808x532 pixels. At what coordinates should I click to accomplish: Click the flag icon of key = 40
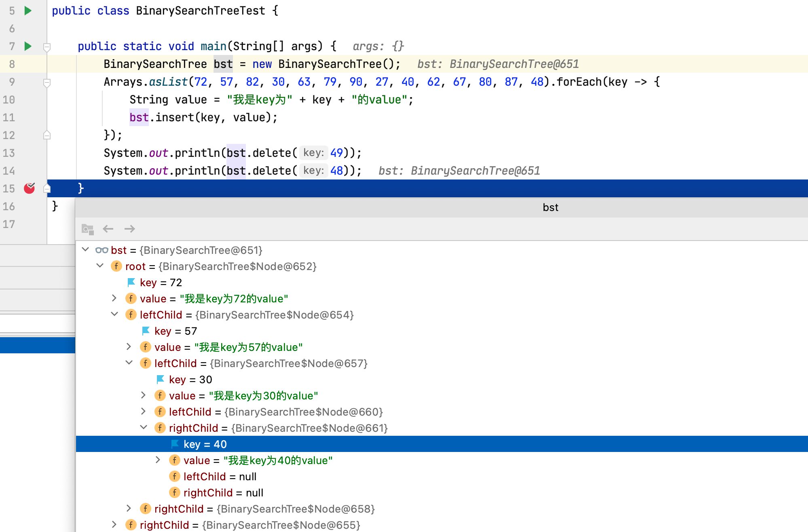(x=175, y=444)
